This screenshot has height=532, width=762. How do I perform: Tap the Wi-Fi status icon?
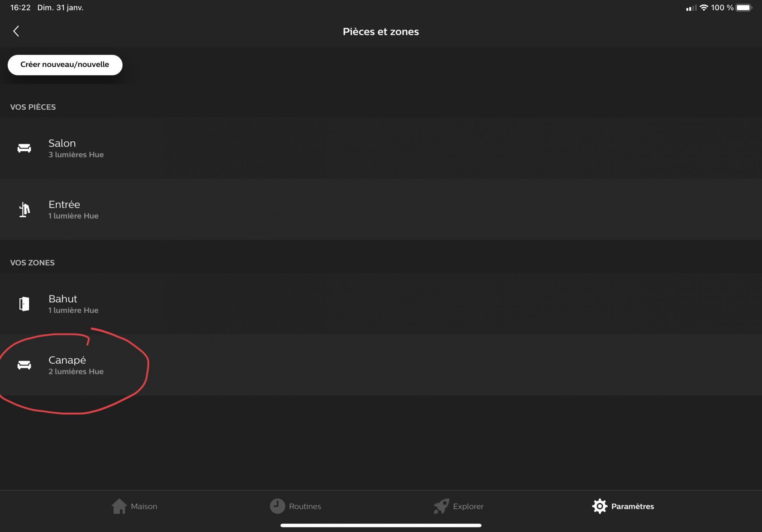click(704, 8)
